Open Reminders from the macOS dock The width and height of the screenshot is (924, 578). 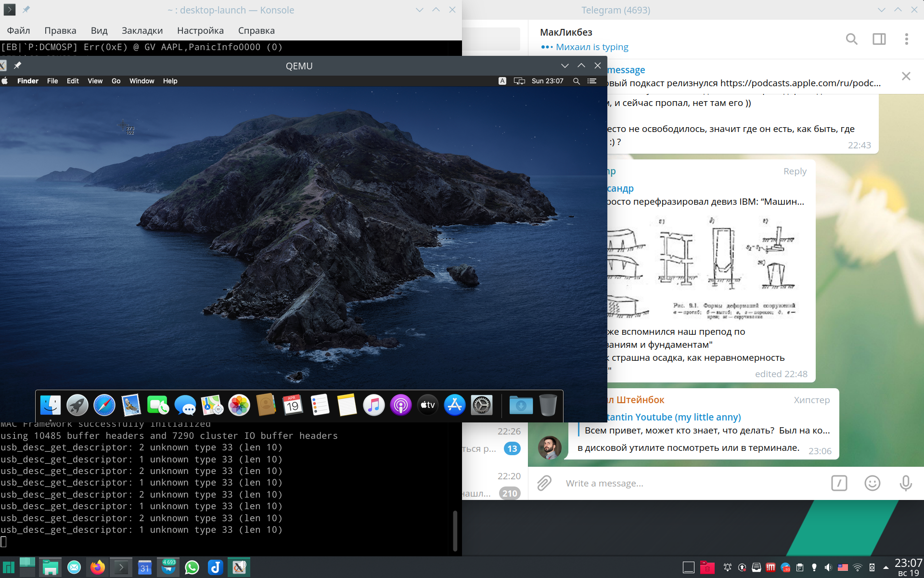pyautogui.click(x=320, y=405)
